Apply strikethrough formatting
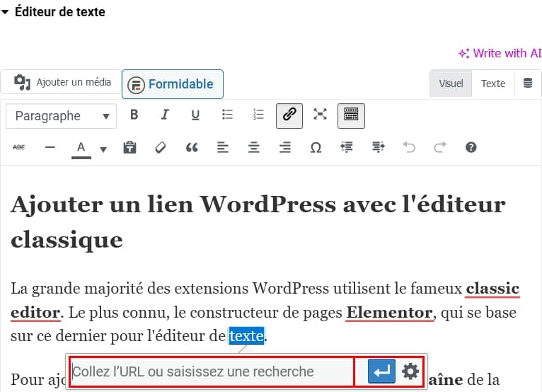 tap(19, 147)
